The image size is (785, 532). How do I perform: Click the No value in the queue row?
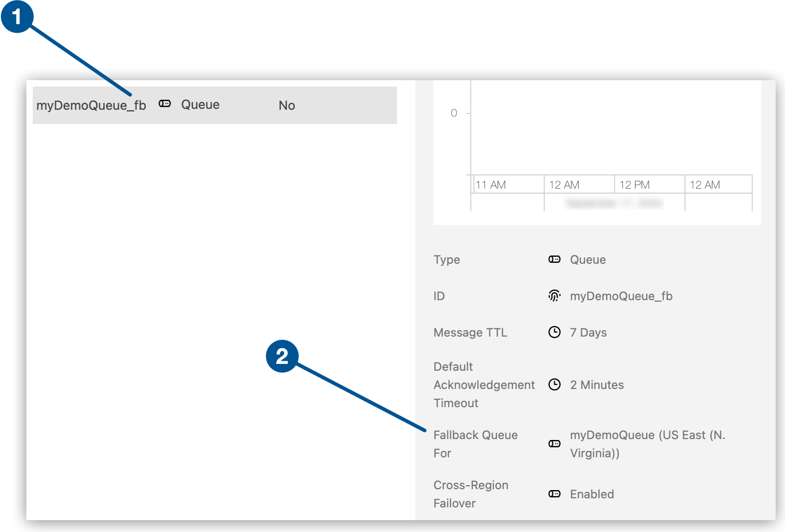[287, 106]
